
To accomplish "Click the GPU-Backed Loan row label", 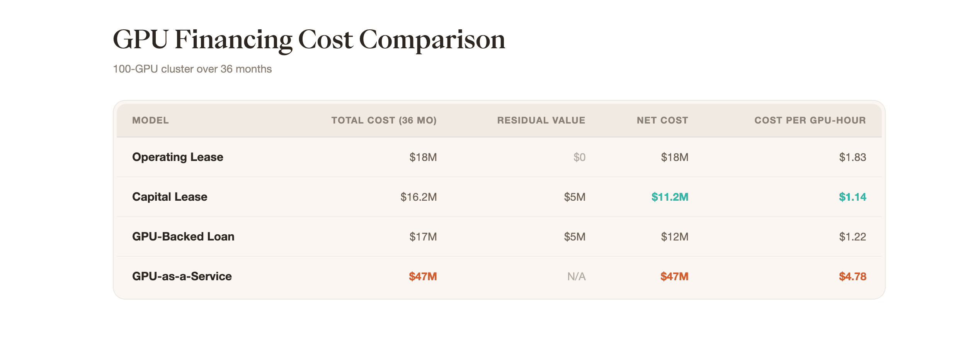I will click(183, 237).
